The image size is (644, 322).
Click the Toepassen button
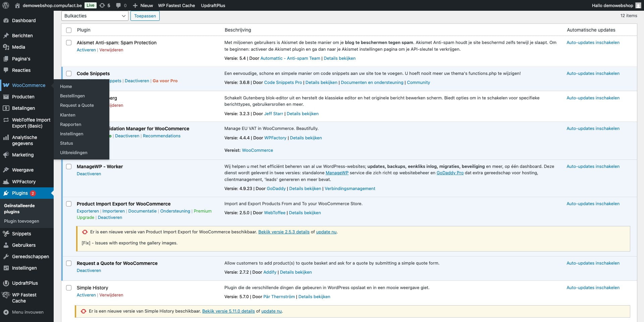[145, 16]
